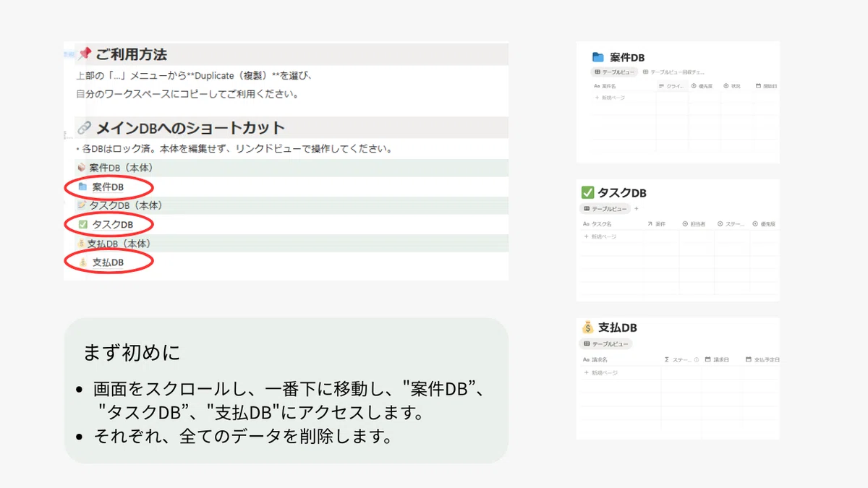Add a row with 新規ページ in 支払DB
Viewport: 868px width, 488px height.
coord(600,372)
